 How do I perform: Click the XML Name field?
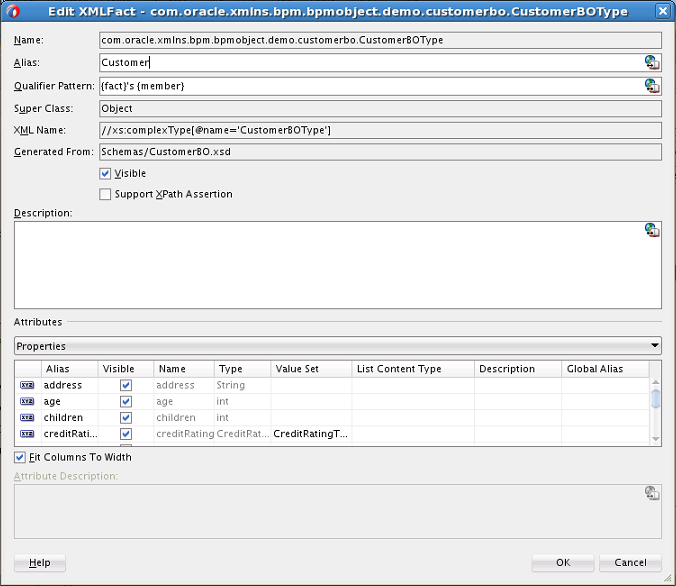click(380, 130)
